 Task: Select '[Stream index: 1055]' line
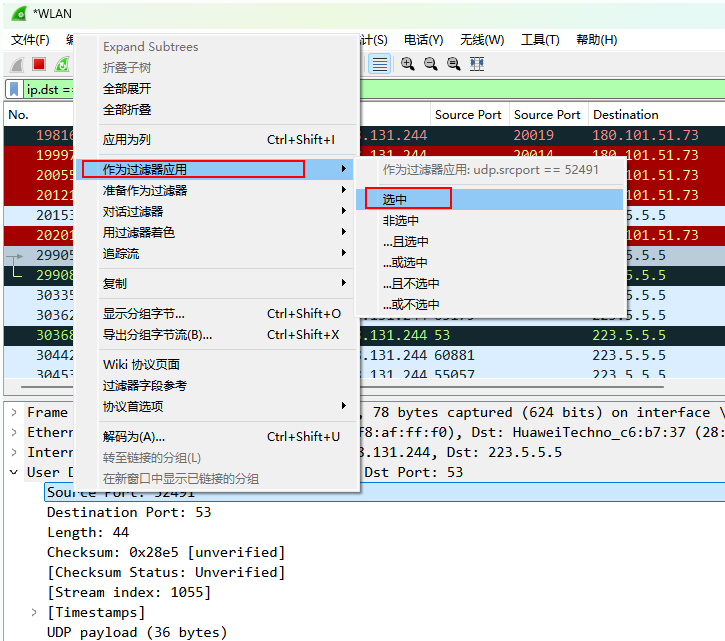click(x=129, y=592)
